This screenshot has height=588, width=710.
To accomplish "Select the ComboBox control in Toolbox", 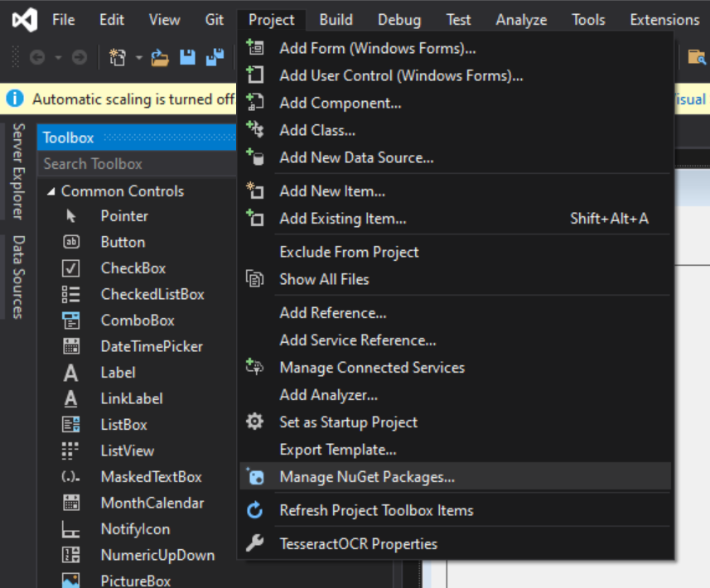I will [137, 321].
